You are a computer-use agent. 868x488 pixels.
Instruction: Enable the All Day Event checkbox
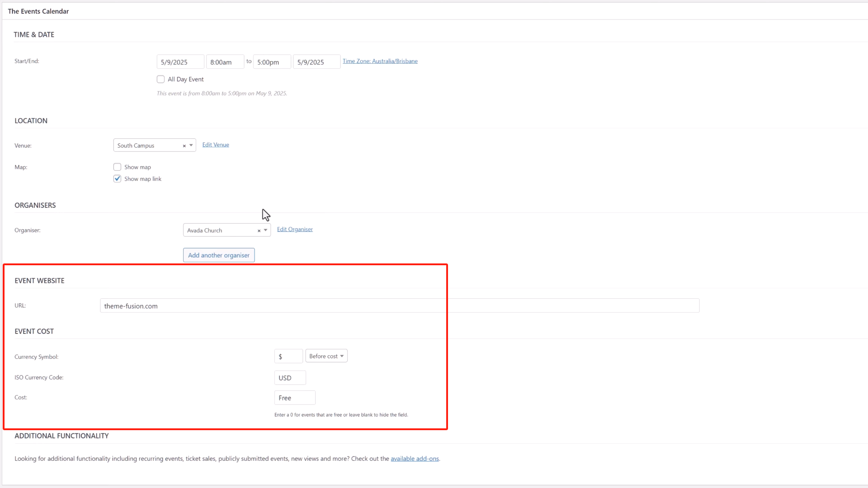(x=160, y=80)
